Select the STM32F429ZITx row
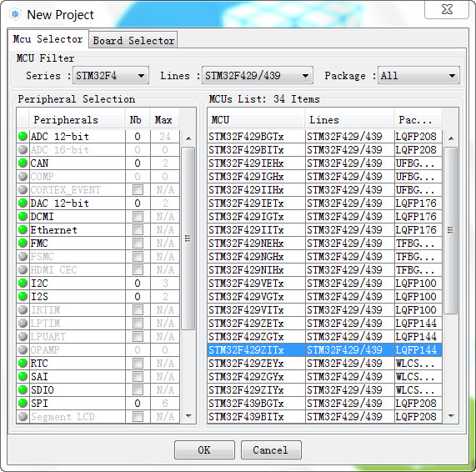 point(324,350)
